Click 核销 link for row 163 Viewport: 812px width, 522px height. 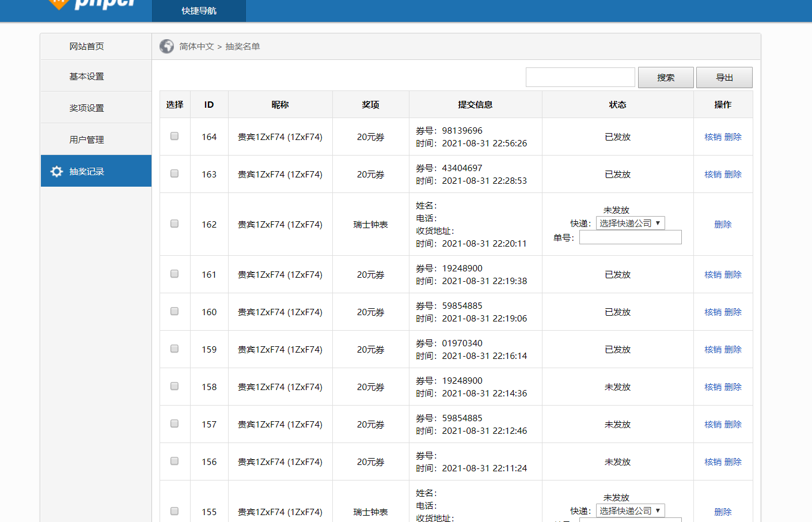click(713, 175)
